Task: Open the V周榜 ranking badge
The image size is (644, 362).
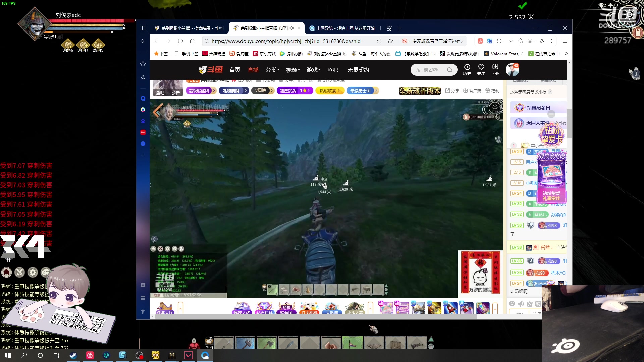Action: click(263, 90)
